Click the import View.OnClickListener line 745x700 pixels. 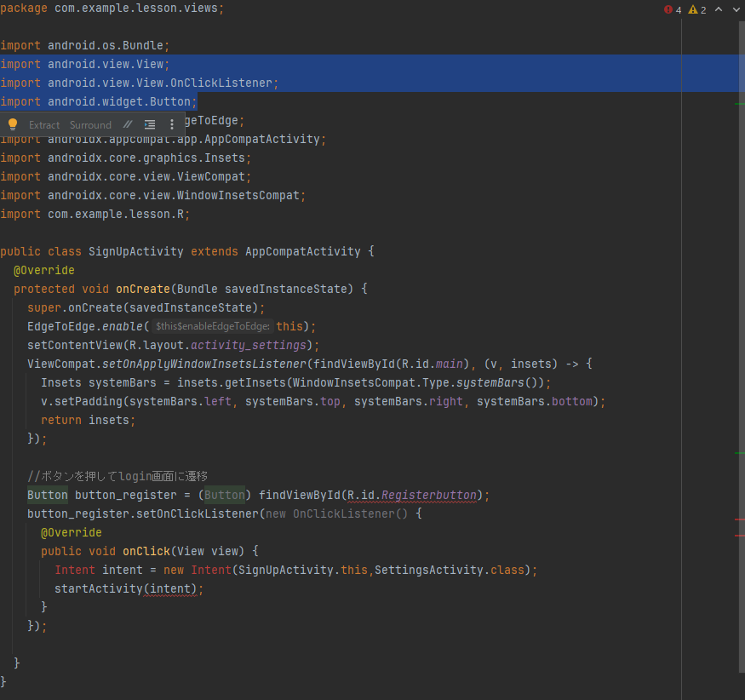pyautogui.click(x=140, y=83)
